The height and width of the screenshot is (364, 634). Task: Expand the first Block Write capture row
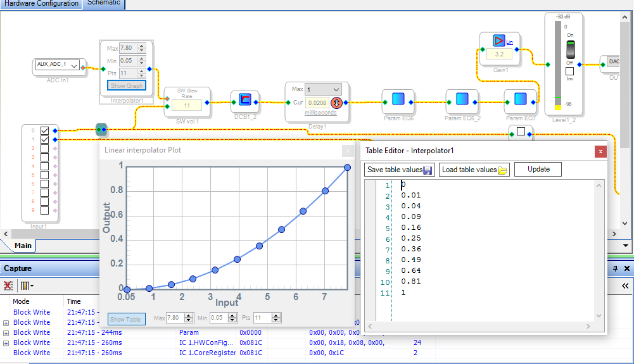click(6, 322)
